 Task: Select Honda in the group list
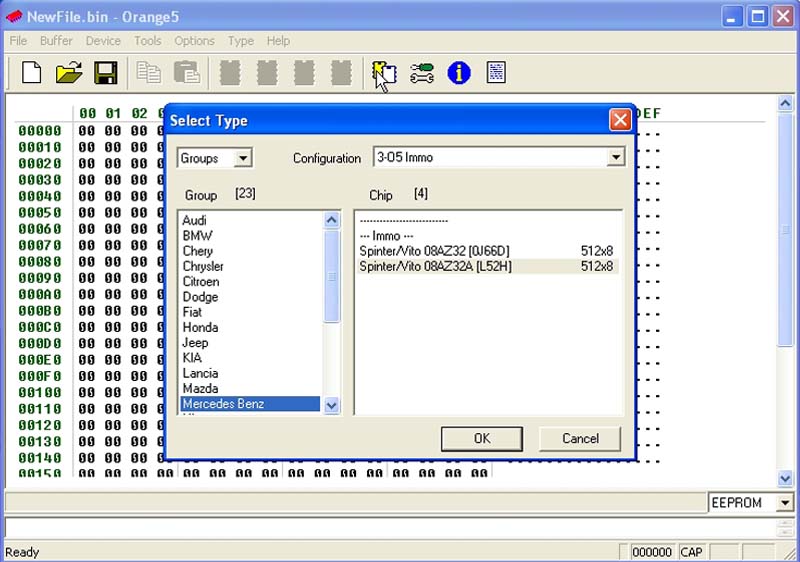click(250, 327)
